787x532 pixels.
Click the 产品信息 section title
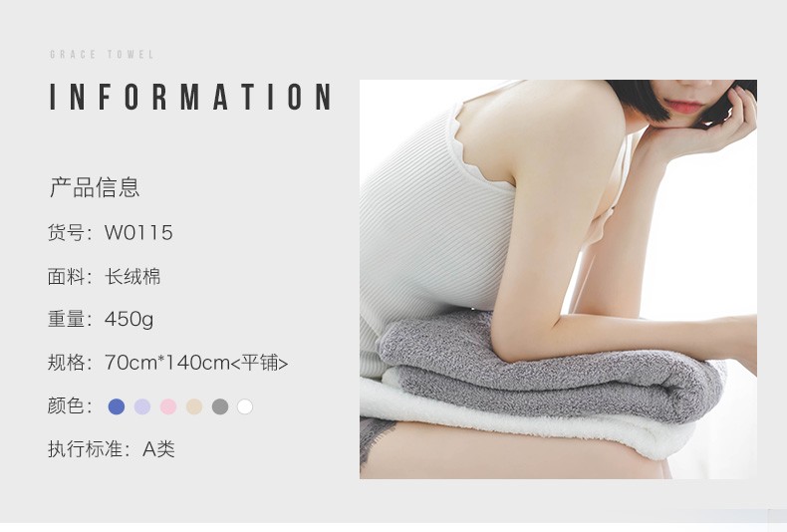coord(95,187)
